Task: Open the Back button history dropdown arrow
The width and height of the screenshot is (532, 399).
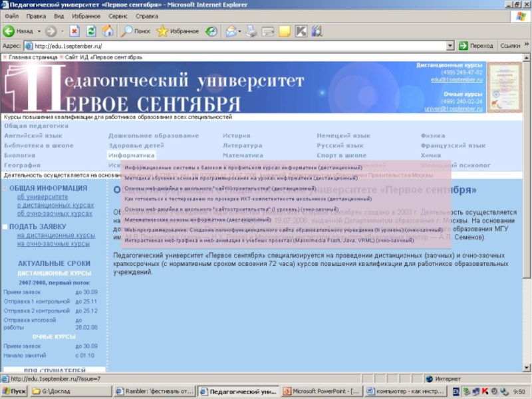Action: (x=39, y=31)
